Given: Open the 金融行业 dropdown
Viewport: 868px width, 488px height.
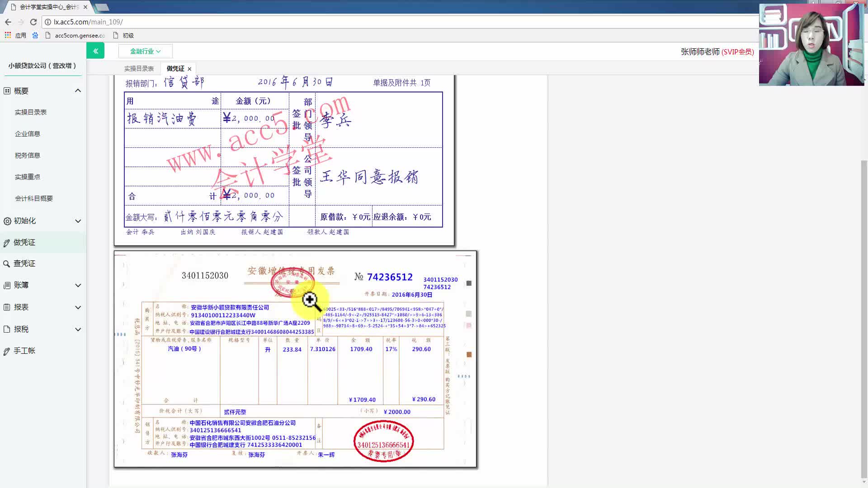Looking at the screenshot, I should (x=145, y=51).
